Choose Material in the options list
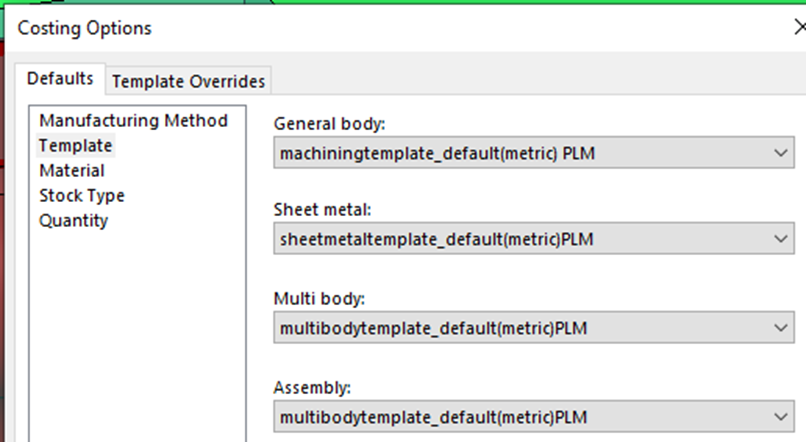Viewport: 806px width, 442px height. point(72,171)
